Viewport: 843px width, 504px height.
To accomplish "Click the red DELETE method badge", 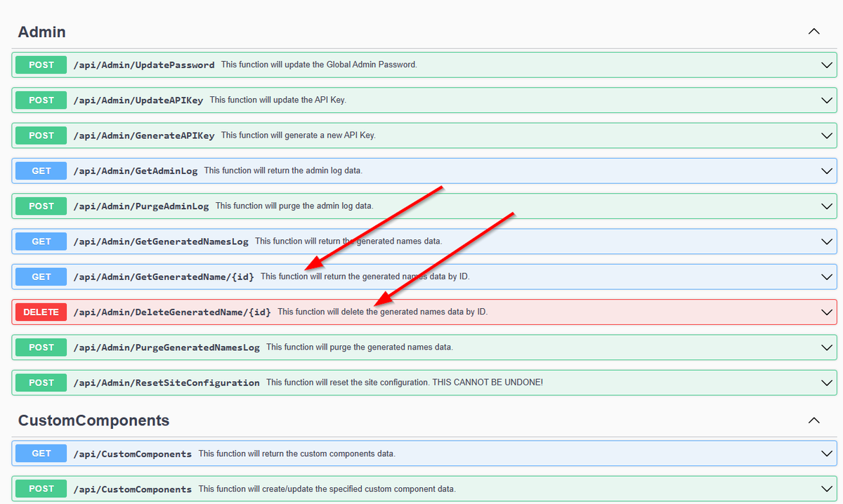I will point(41,312).
